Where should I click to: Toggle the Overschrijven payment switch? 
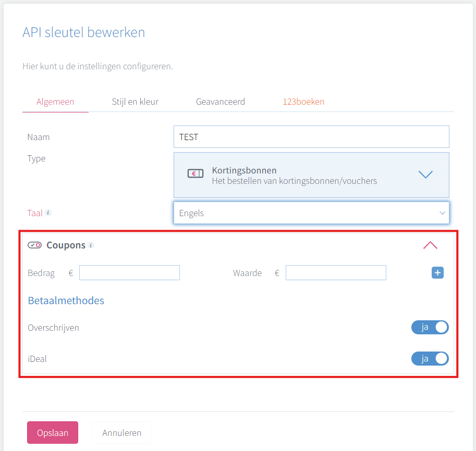430,327
